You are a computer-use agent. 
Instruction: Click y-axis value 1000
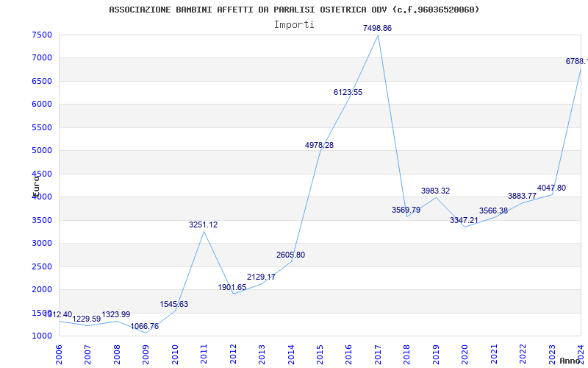click(42, 336)
